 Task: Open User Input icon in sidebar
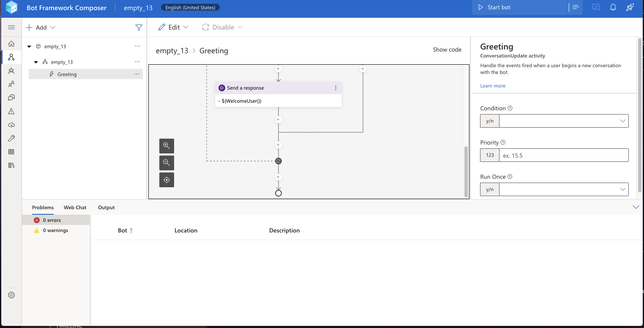click(11, 84)
